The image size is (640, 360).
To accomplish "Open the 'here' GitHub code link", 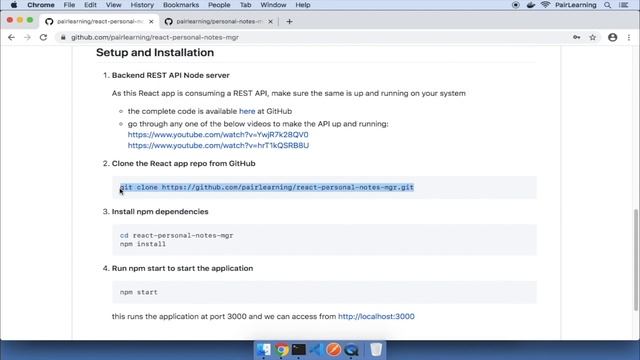I will 247,111.
